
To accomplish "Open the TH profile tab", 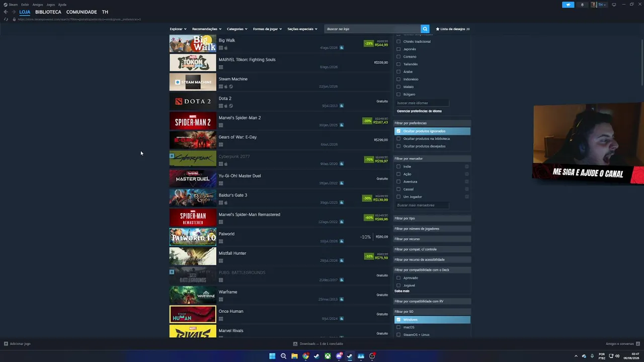I will coord(105,12).
